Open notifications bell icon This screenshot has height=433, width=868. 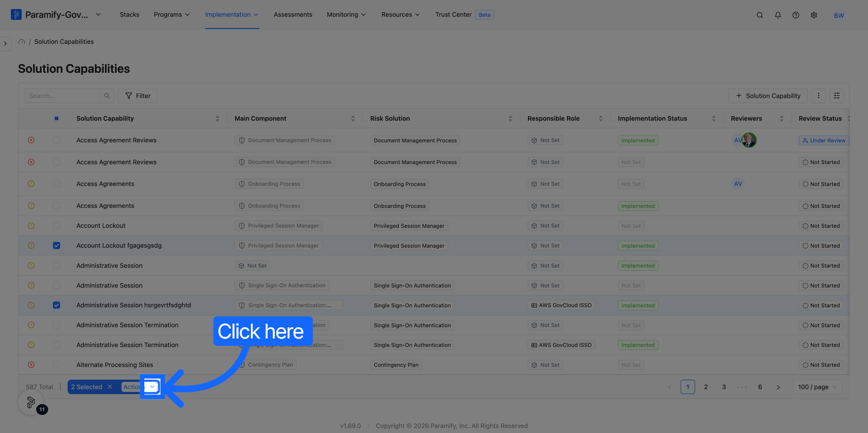778,15
